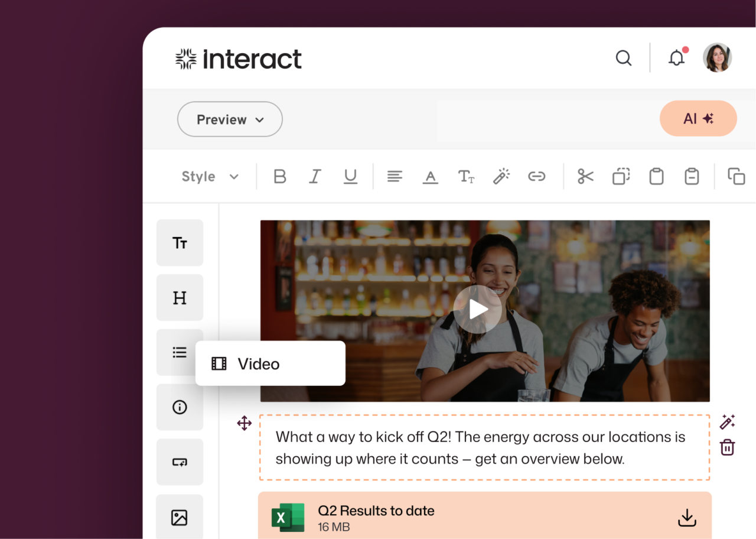Click the Excel file icon
This screenshot has width=756, height=539.
click(x=288, y=518)
